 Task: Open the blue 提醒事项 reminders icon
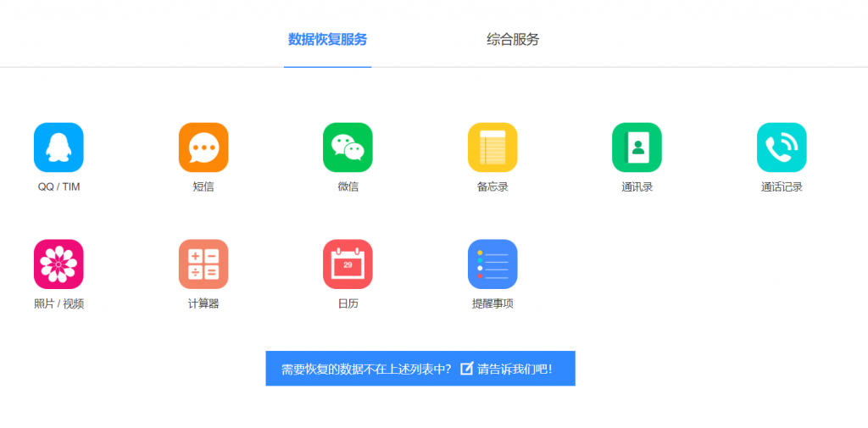[x=492, y=264]
